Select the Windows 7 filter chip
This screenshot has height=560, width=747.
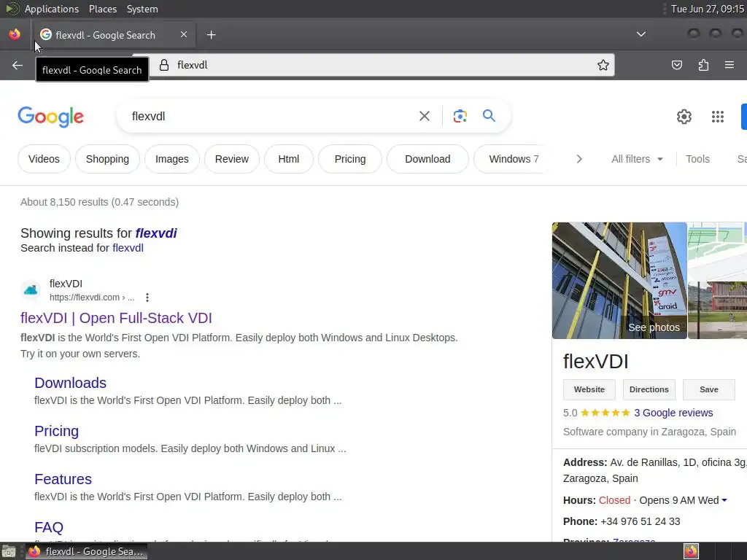tap(514, 159)
